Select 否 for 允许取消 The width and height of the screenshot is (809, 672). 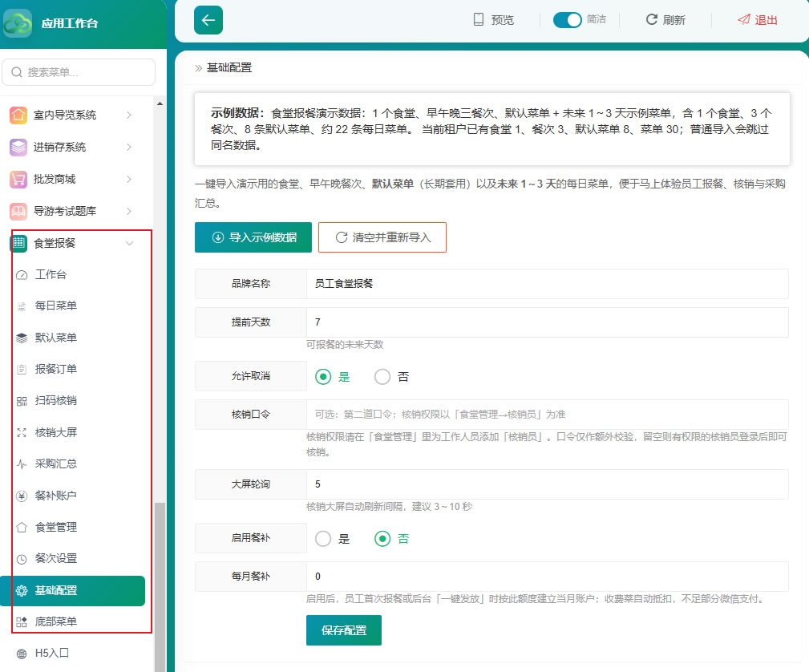pyautogui.click(x=382, y=377)
